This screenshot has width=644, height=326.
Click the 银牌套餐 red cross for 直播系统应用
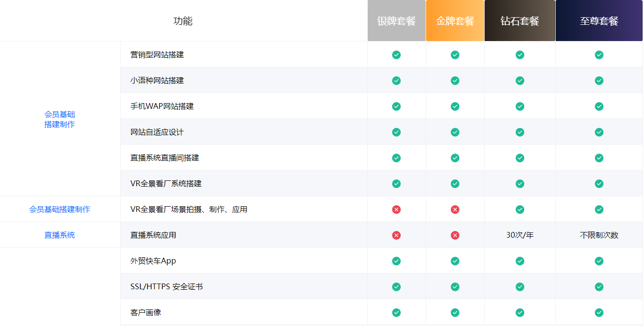(x=396, y=235)
